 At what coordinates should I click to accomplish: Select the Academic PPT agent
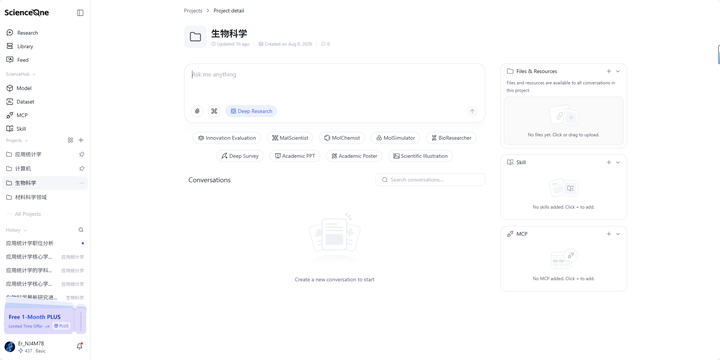[x=295, y=156]
